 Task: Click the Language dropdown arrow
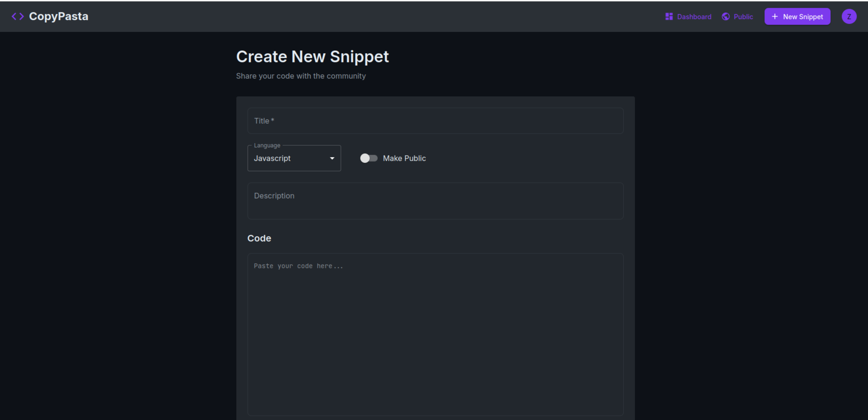pyautogui.click(x=332, y=158)
